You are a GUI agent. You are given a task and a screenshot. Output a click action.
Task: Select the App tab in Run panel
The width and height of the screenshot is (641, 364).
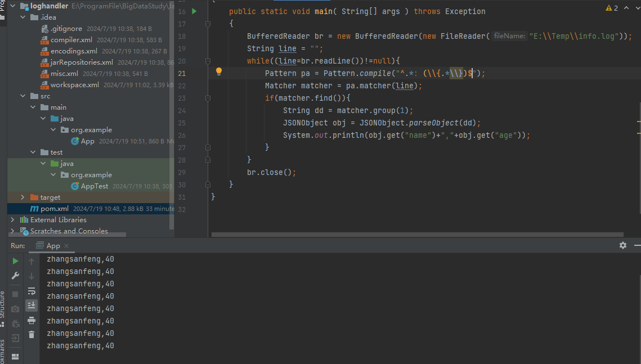coord(53,246)
